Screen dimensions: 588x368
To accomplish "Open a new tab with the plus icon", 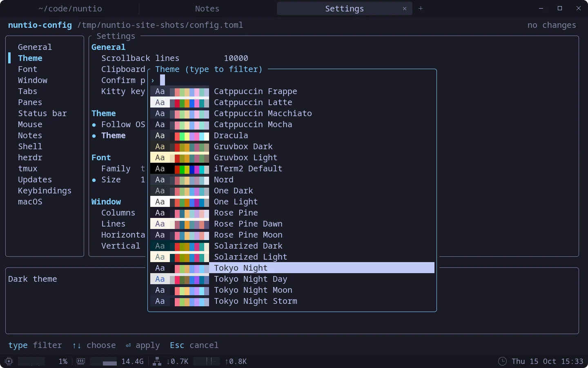I will (x=421, y=9).
